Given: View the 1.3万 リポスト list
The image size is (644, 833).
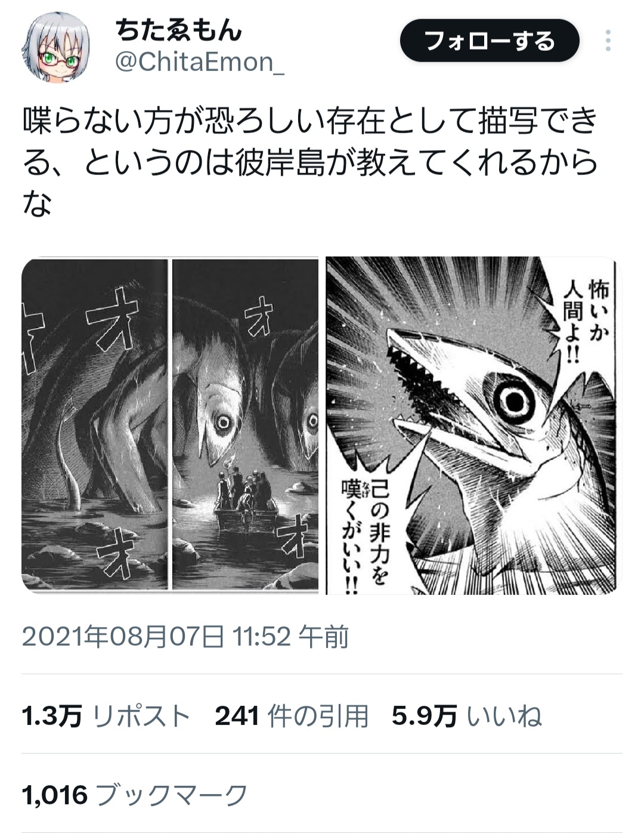Looking at the screenshot, I should (x=106, y=716).
